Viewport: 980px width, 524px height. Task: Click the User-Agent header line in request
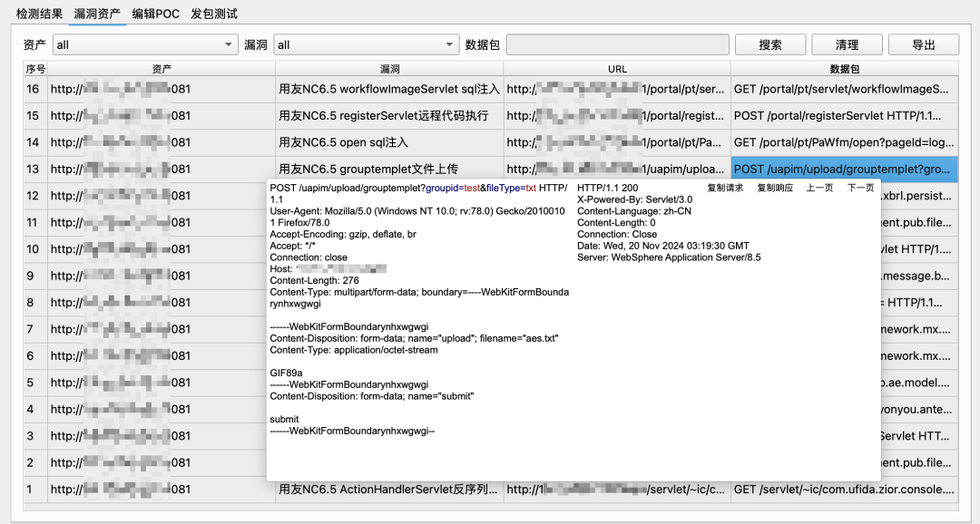(x=417, y=217)
